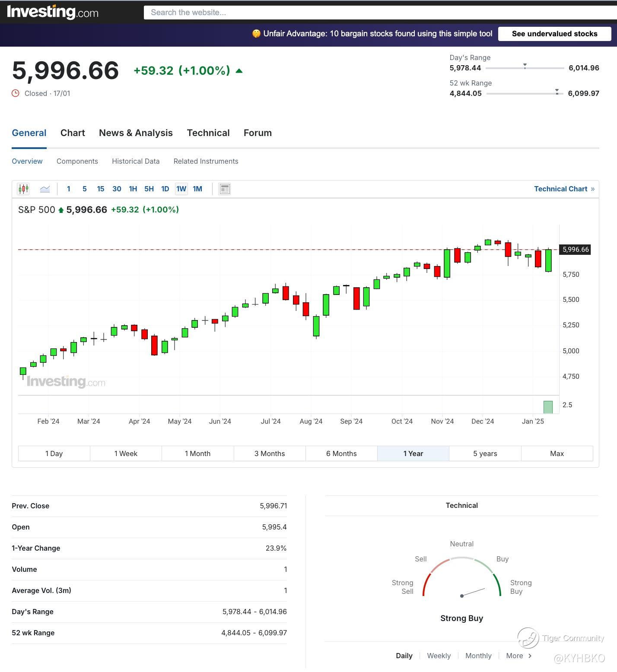Open the Technical Chart link
This screenshot has height=672, width=617.
pyautogui.click(x=564, y=189)
